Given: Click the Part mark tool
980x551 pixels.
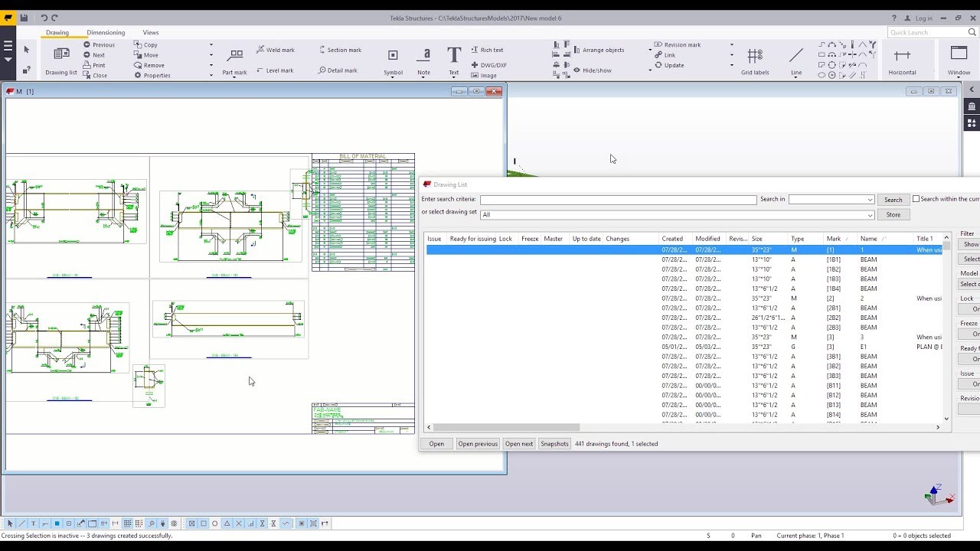Looking at the screenshot, I should 235,62.
